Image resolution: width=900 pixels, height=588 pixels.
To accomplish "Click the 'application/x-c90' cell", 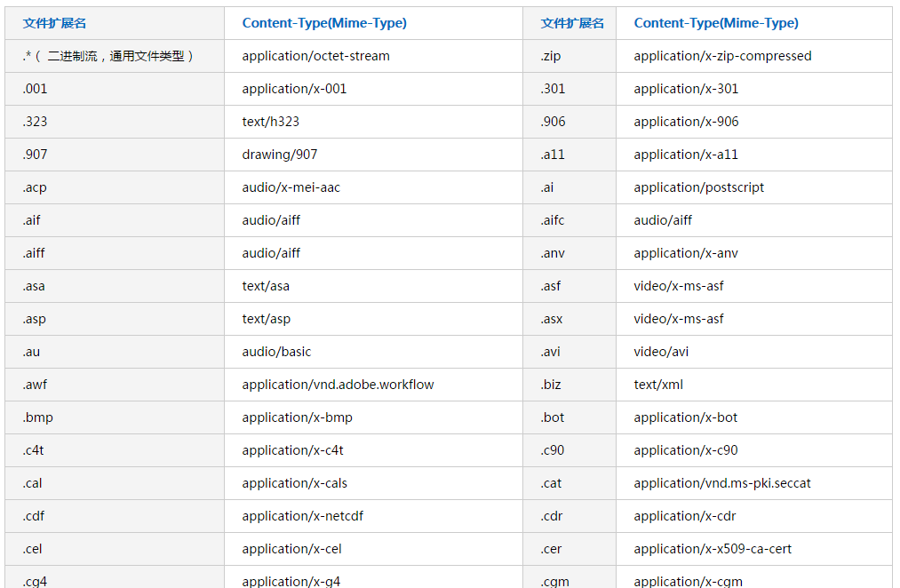I will point(754,450).
